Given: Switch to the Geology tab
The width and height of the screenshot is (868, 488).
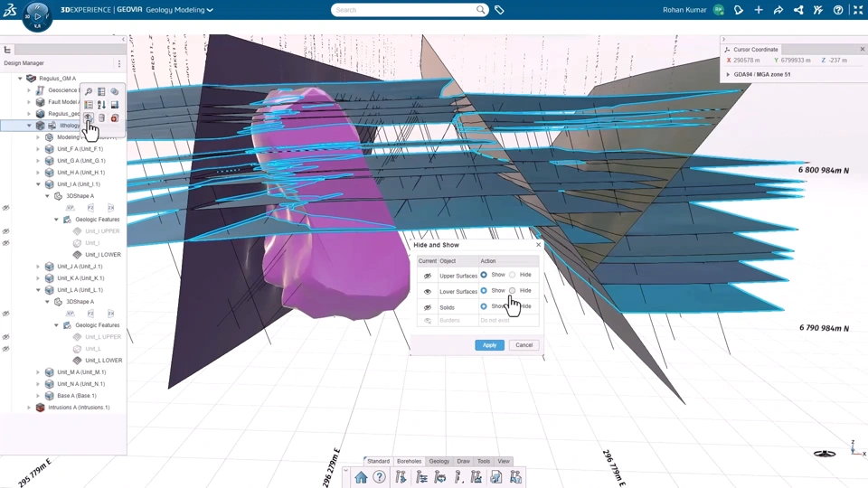Looking at the screenshot, I should [x=439, y=462].
